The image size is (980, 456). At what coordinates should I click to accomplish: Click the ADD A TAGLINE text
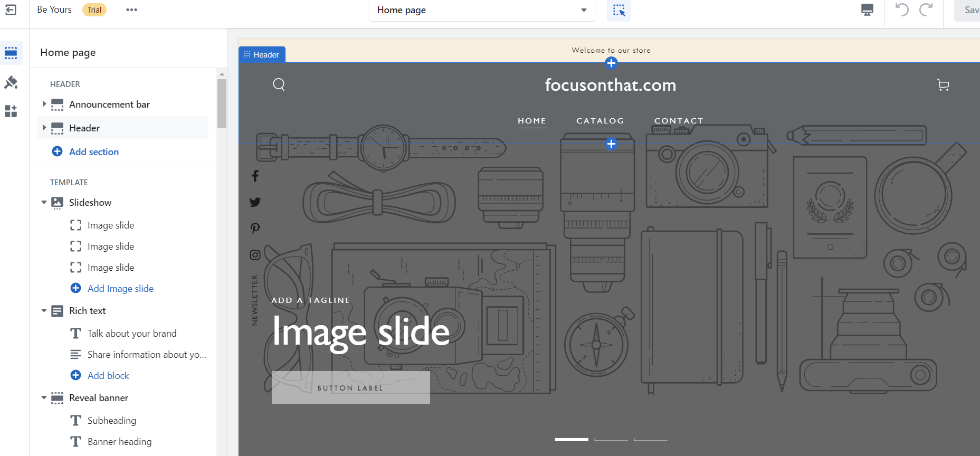[311, 300]
